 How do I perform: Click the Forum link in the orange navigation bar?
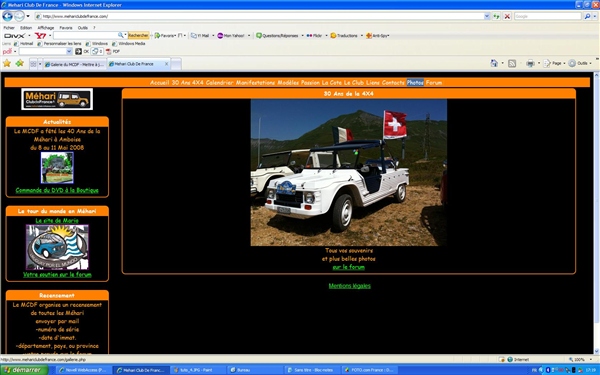click(434, 83)
